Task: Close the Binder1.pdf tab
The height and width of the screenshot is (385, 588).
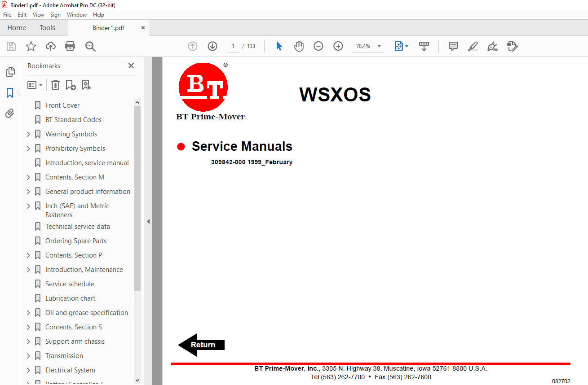Action: tap(143, 28)
